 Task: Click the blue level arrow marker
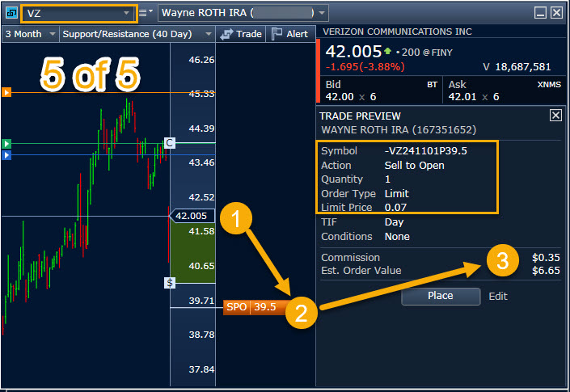tap(6, 154)
